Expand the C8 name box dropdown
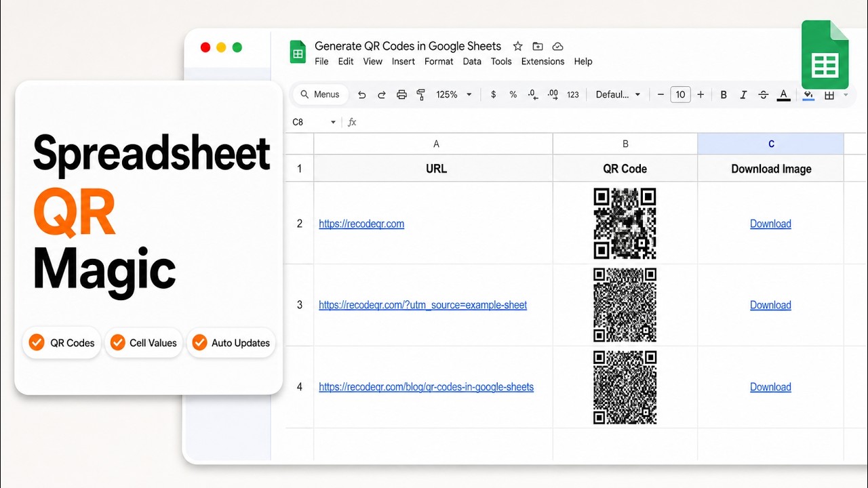 pyautogui.click(x=333, y=122)
